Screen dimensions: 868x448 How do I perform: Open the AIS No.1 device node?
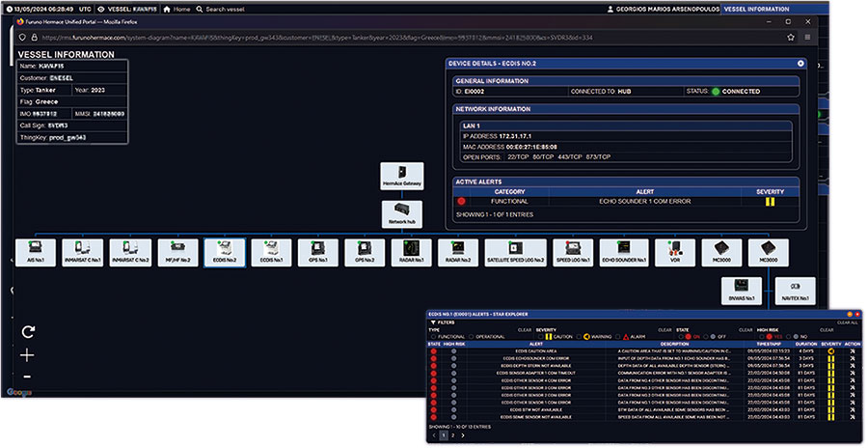coord(36,253)
